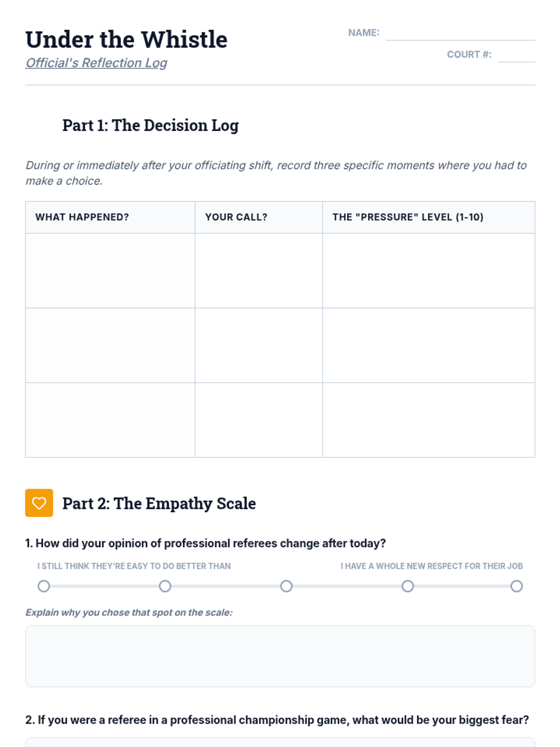Click the heart icon beside Part 2
Image resolution: width=560 pixels, height=747 pixels.
pyautogui.click(x=39, y=503)
